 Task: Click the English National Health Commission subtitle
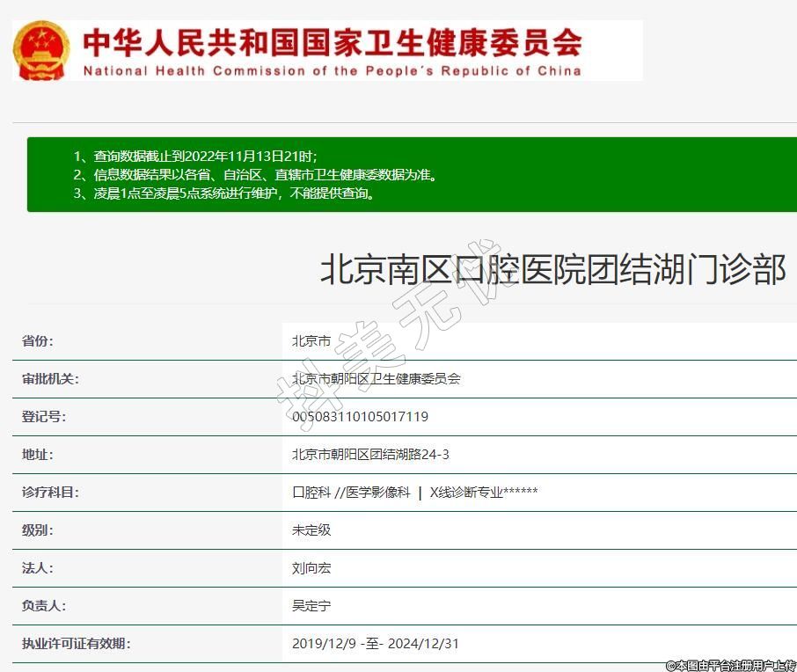(x=332, y=70)
